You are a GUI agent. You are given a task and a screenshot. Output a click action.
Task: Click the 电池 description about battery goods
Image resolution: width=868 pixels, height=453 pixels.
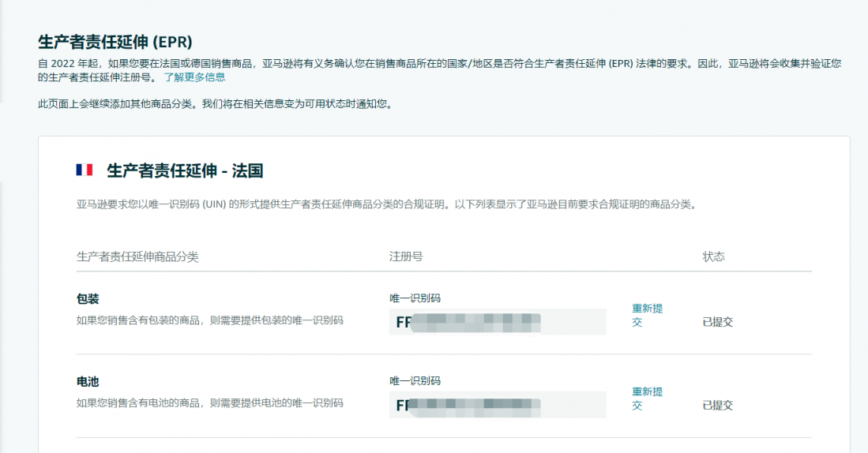[x=209, y=403]
